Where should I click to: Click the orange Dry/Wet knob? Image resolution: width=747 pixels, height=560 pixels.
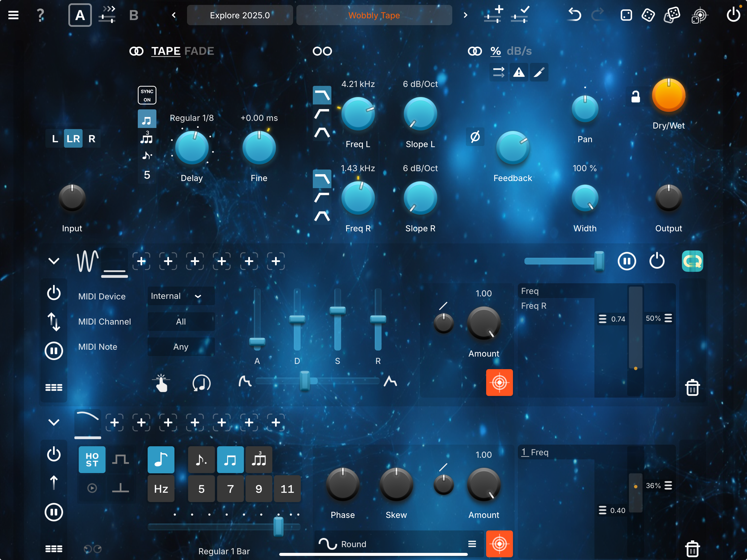pos(668,95)
